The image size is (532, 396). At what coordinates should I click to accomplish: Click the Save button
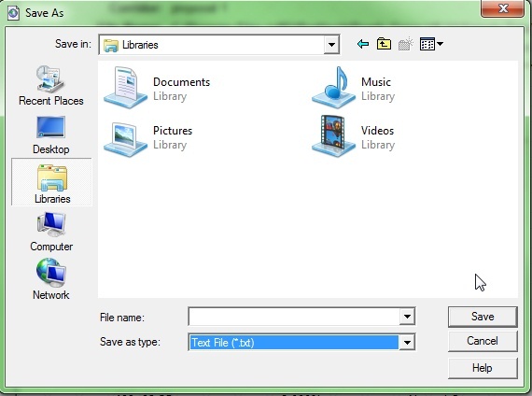click(x=483, y=317)
